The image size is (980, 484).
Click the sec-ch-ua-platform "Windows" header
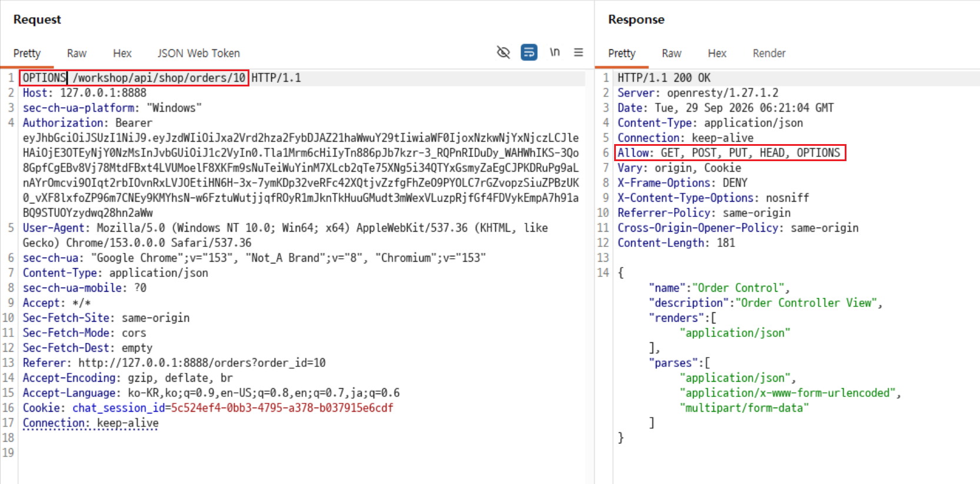pyautogui.click(x=112, y=108)
